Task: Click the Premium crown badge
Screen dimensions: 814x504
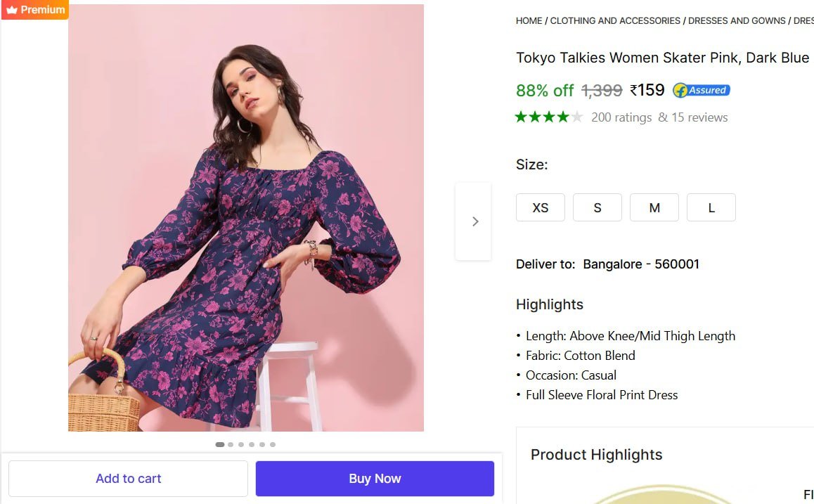Action: pyautogui.click(x=35, y=10)
